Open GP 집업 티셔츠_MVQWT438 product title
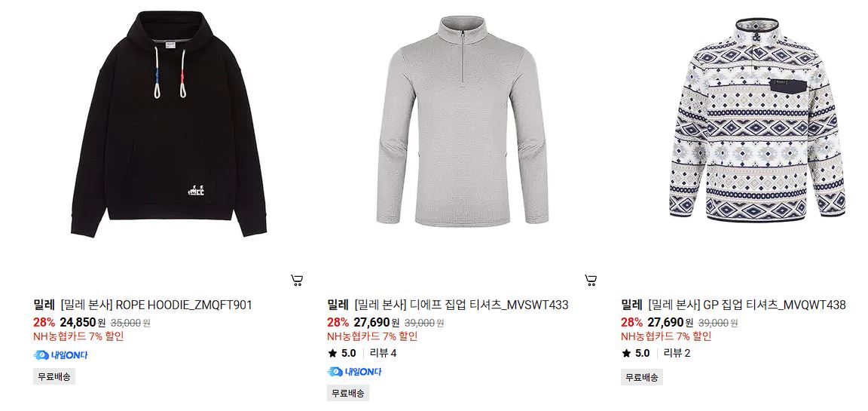Image resolution: width=868 pixels, height=411 pixels. (x=747, y=305)
